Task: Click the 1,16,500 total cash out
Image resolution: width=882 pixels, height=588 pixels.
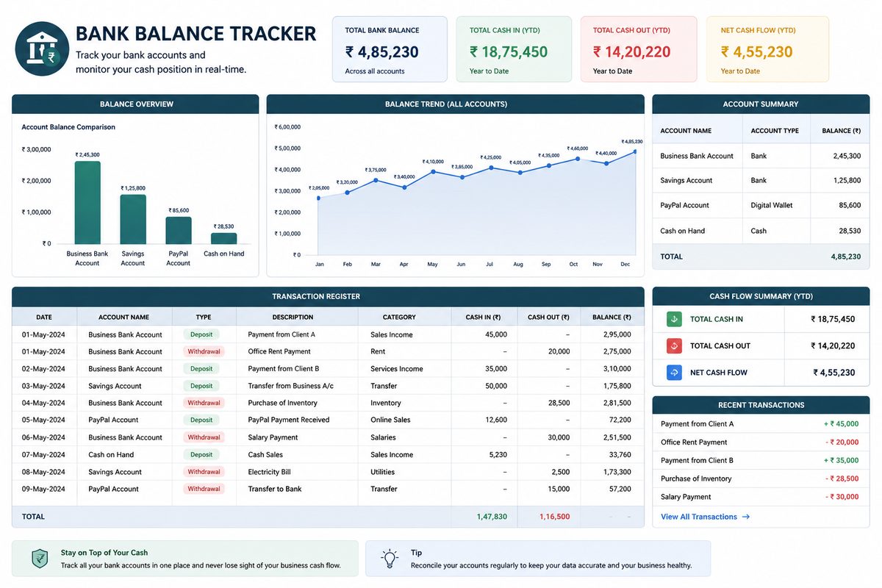Action: [554, 517]
